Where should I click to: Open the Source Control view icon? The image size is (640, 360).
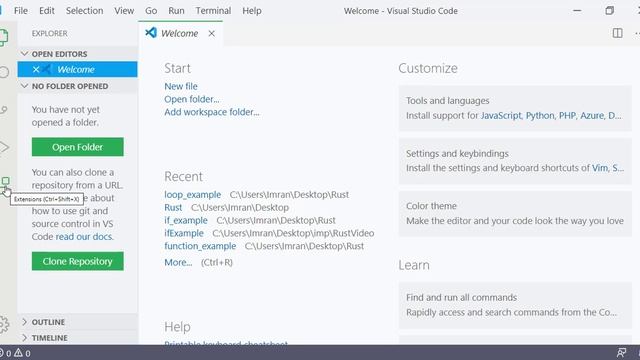click(x=4, y=110)
